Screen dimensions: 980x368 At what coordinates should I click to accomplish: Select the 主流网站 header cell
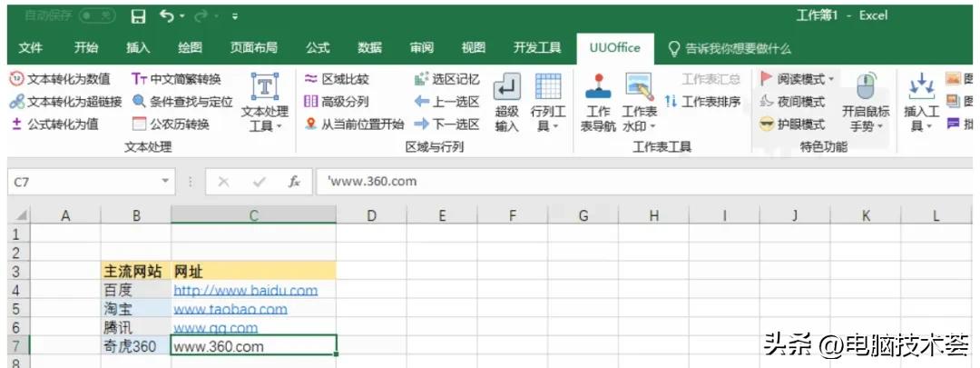[x=135, y=271]
